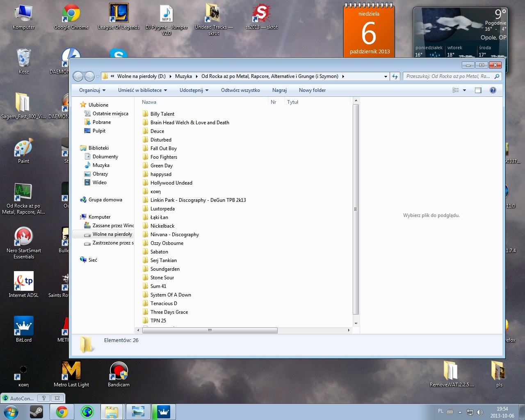
Task: Select the System Of A Down folder
Action: point(167,295)
